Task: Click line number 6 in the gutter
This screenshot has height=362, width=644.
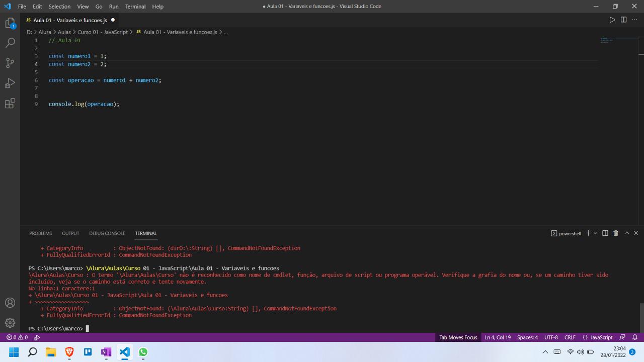Action: [x=36, y=80]
